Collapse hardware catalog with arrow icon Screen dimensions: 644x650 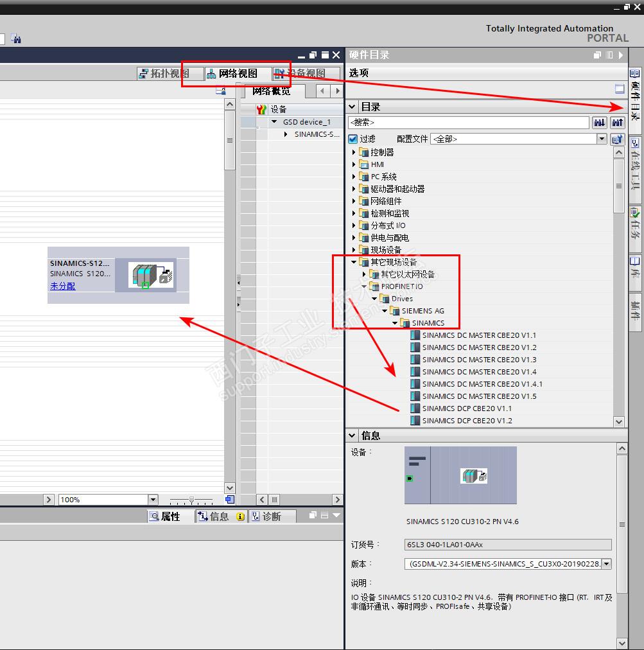[620, 55]
